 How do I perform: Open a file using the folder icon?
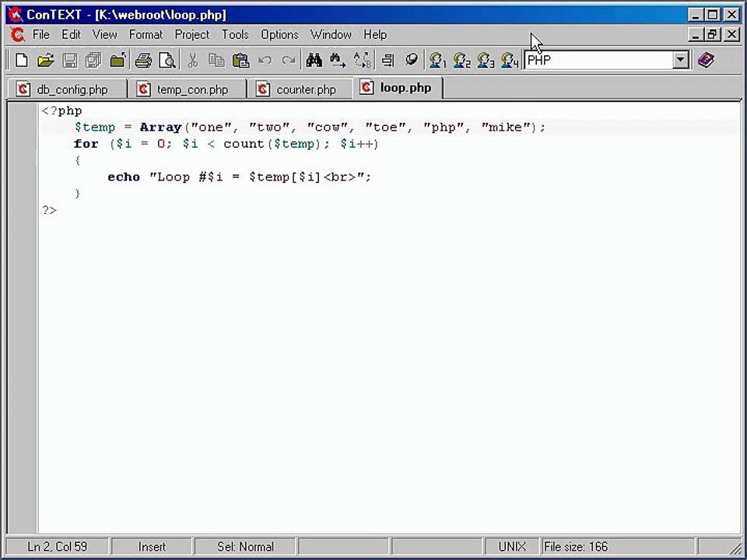[x=46, y=61]
